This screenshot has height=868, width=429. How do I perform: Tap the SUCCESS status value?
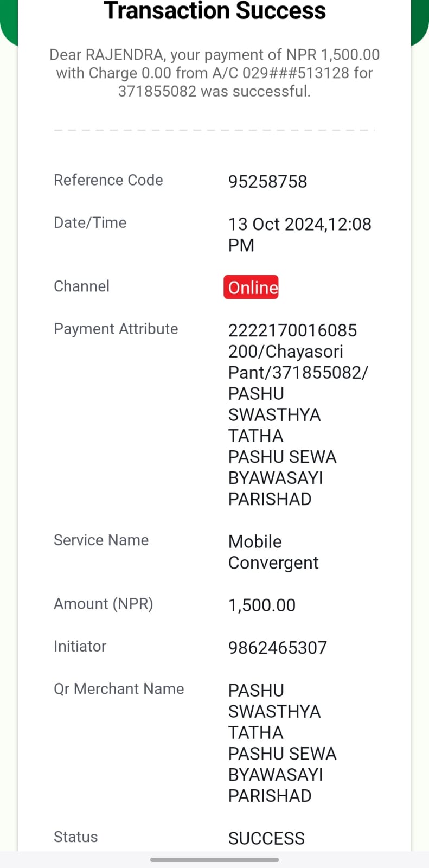(266, 838)
